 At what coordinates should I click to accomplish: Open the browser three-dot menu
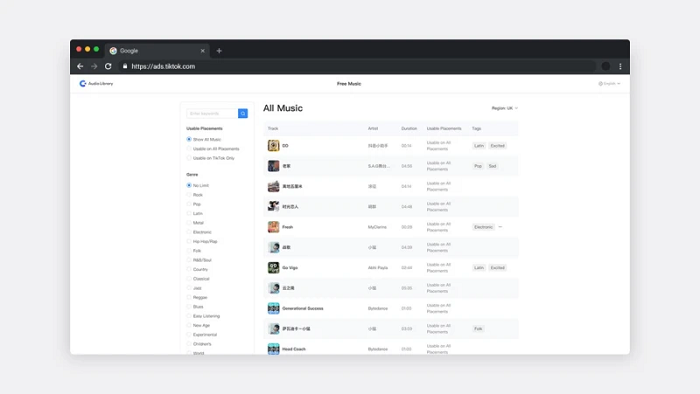click(620, 66)
